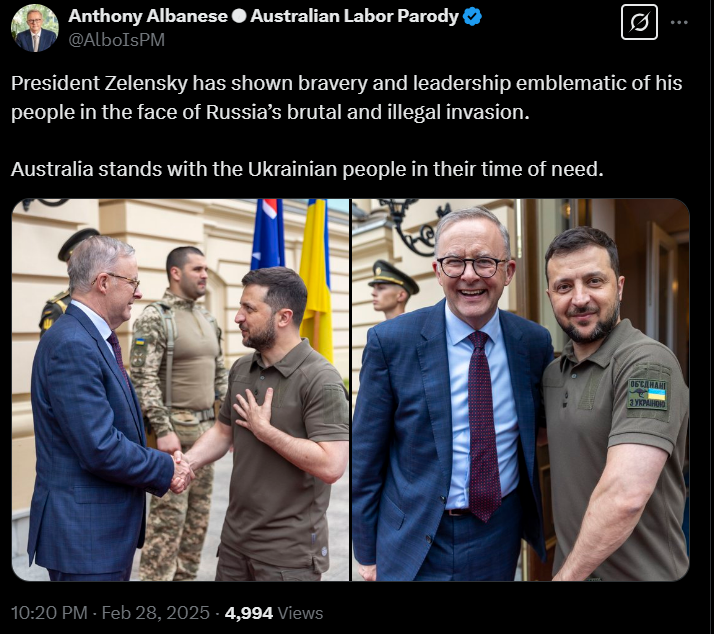
Task: Open Anthony Albanese profile avatar
Action: [35, 28]
